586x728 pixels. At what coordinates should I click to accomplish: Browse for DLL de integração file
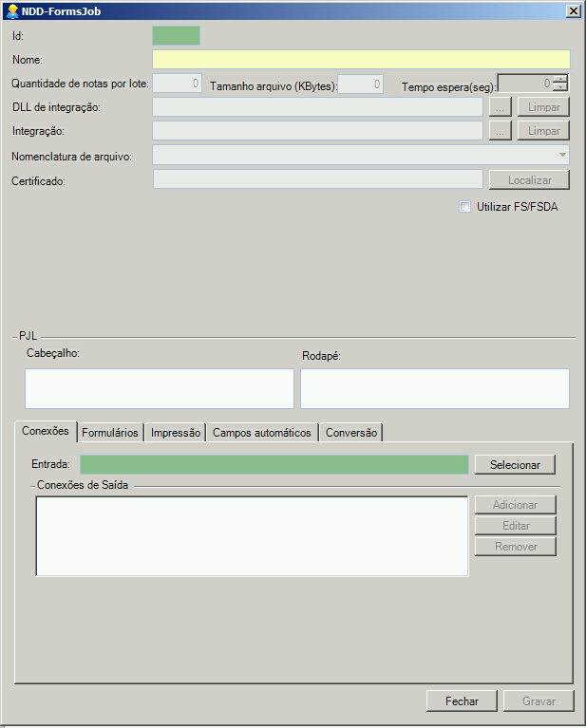(x=500, y=107)
